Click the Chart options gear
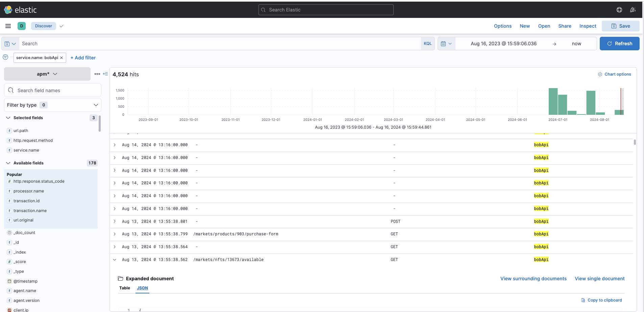644x312 pixels. click(600, 74)
